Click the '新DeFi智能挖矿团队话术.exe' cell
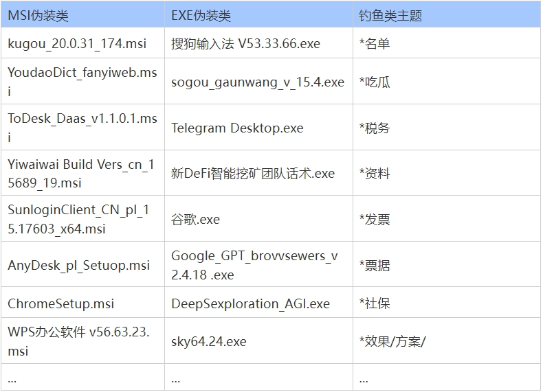543x392 pixels. (258, 172)
